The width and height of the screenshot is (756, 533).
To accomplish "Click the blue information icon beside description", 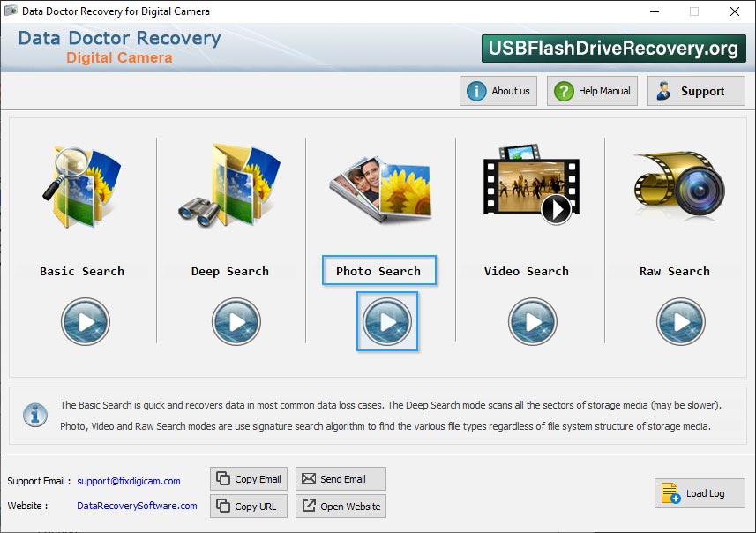I will pos(35,415).
